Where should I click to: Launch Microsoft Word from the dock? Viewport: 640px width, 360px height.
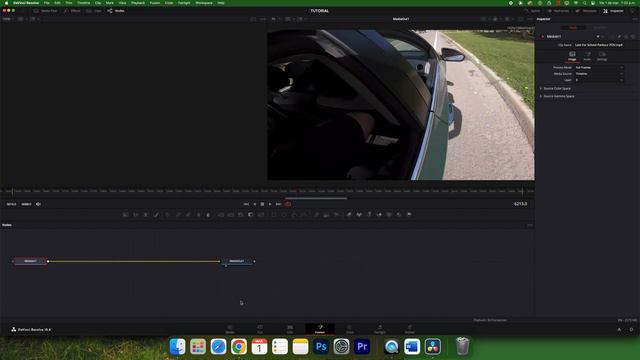(x=412, y=347)
